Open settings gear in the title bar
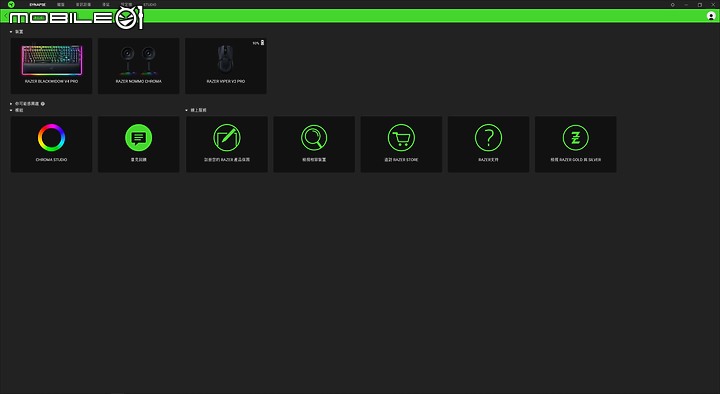720x394 pixels. tap(673, 5)
